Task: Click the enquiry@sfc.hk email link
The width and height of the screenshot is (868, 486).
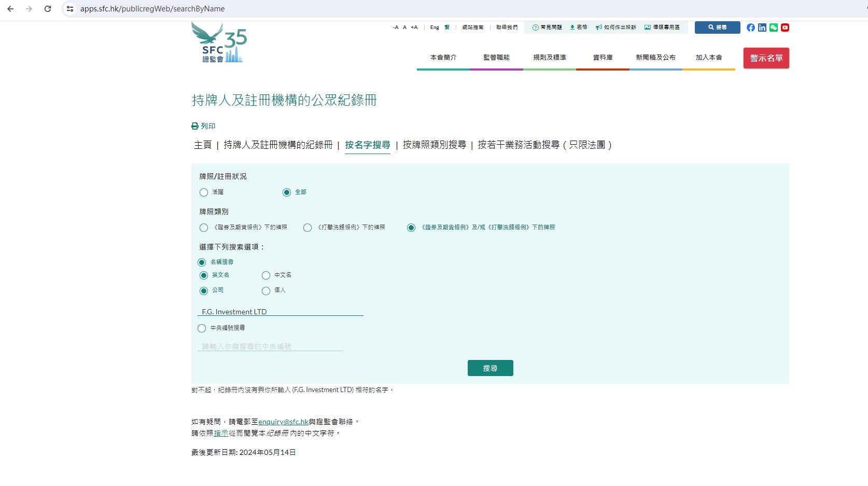Action: coord(284,422)
